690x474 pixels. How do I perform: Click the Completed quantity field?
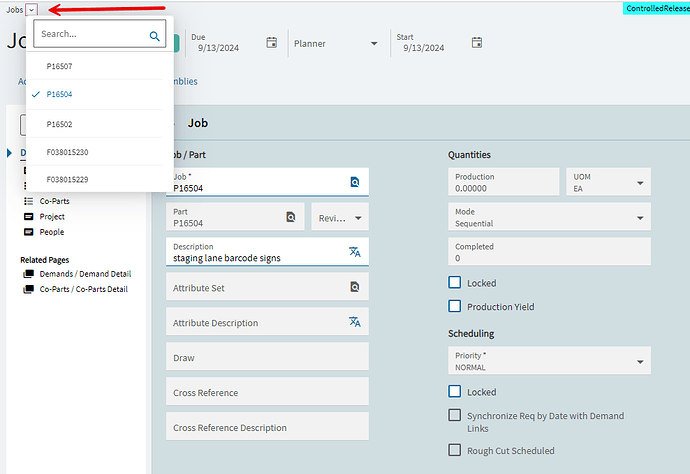[x=549, y=252]
